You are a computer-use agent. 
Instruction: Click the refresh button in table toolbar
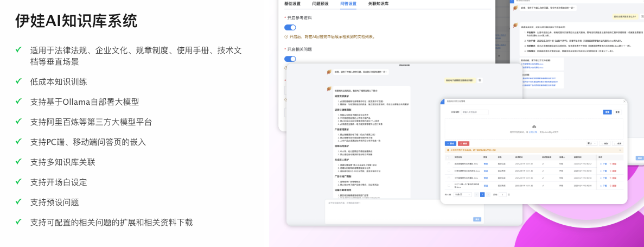605,143
